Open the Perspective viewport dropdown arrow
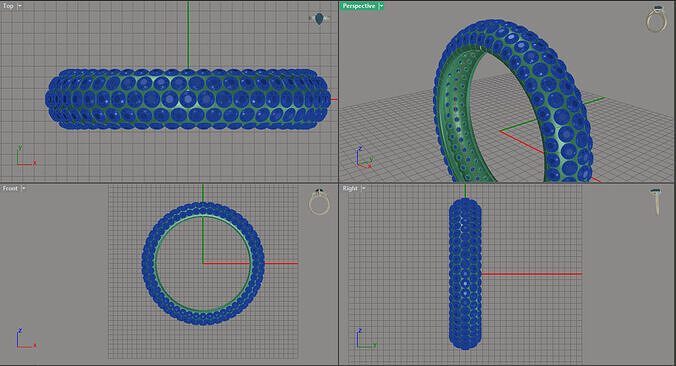 point(381,6)
